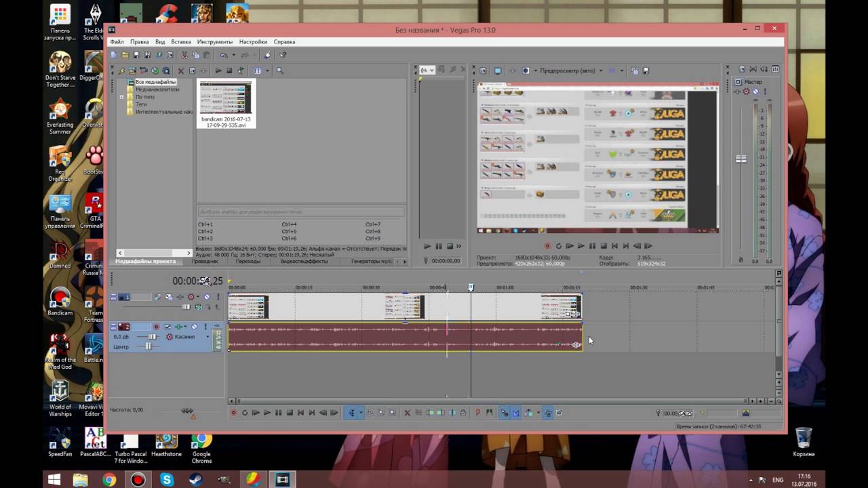Adjust video track 1 level slider
868x488 pixels.
(x=186, y=306)
